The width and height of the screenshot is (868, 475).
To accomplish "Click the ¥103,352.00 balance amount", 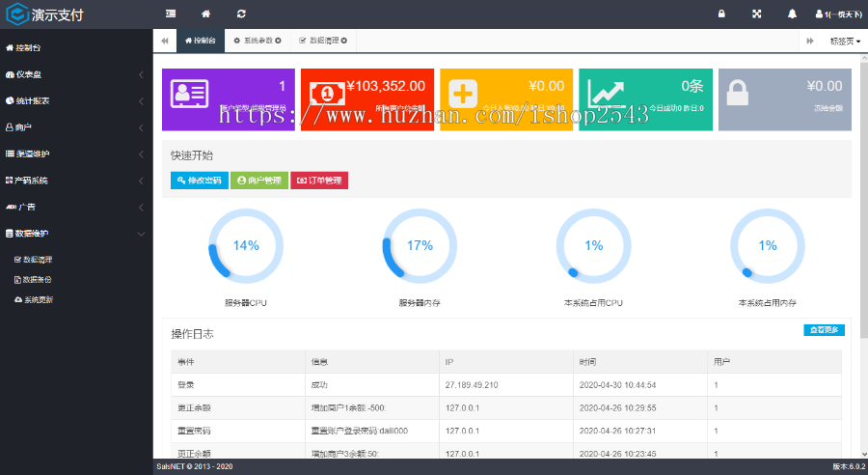I will 386,86.
